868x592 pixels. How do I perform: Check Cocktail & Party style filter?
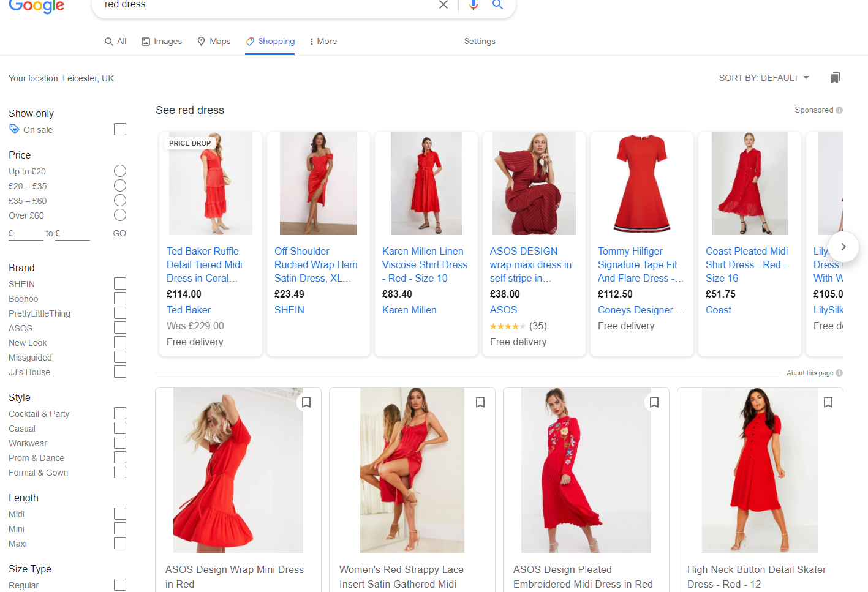tap(120, 413)
